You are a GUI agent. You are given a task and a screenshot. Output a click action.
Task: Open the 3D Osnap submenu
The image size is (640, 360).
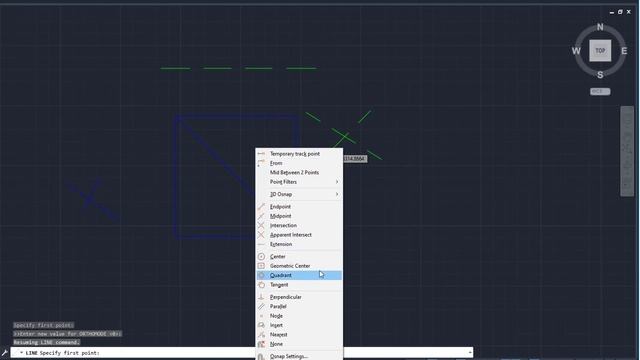click(x=299, y=194)
